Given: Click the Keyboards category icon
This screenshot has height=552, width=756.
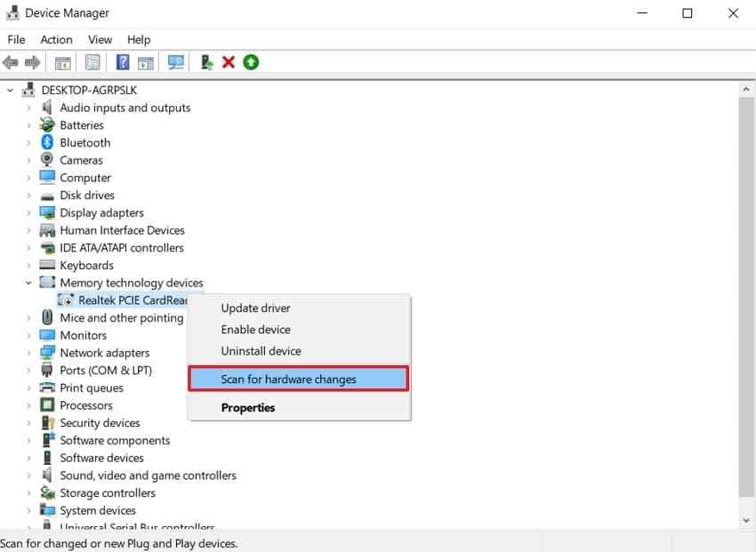Looking at the screenshot, I should coord(47,264).
